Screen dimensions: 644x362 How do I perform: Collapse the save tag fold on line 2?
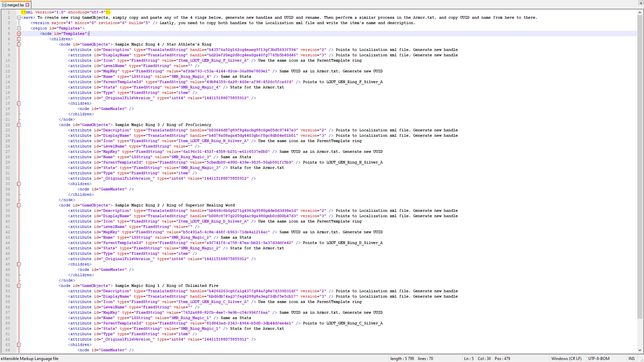tap(19, 17)
